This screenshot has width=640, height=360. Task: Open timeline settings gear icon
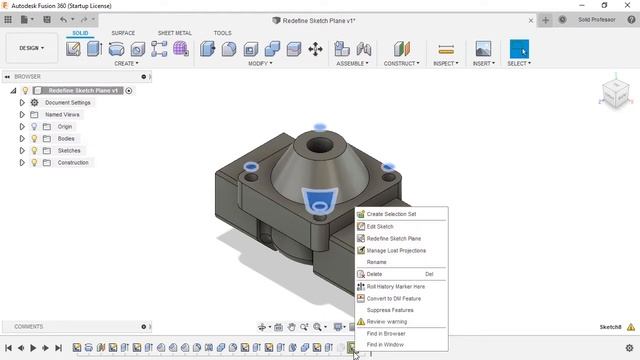629,348
